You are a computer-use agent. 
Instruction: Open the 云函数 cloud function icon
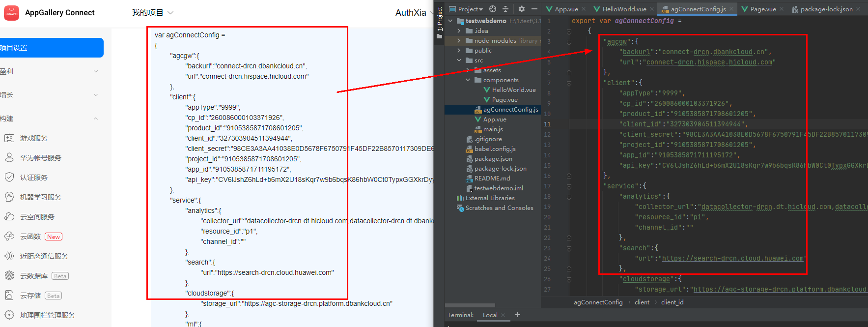pyautogui.click(x=9, y=237)
